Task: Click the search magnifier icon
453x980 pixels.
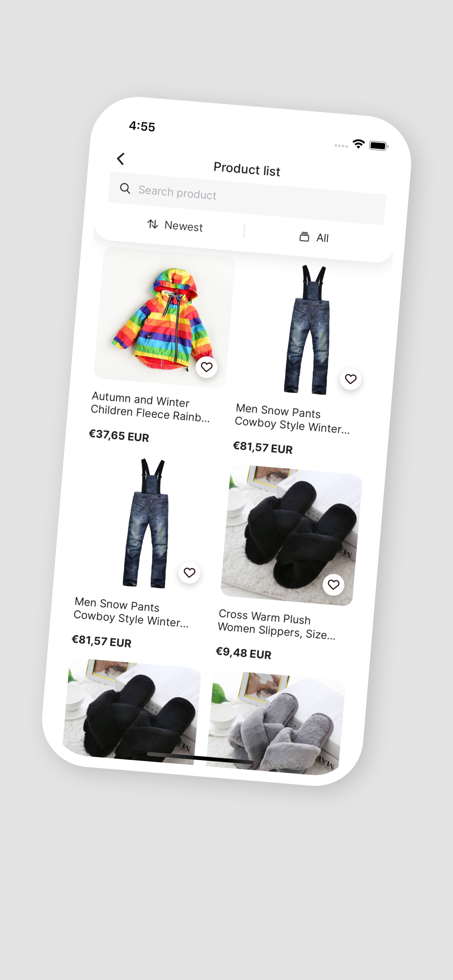Action: tap(125, 188)
